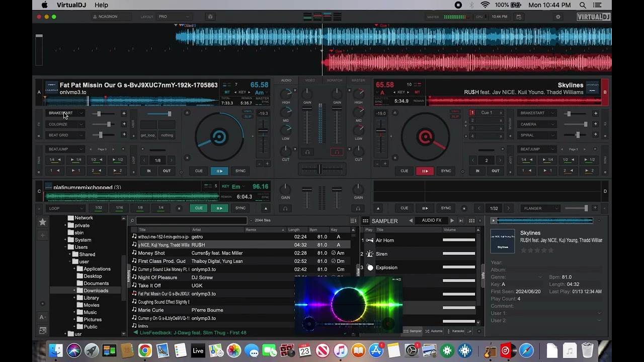Select the Downloads folder in the tree
Viewport: 644px width, 362px height.
tap(96, 291)
